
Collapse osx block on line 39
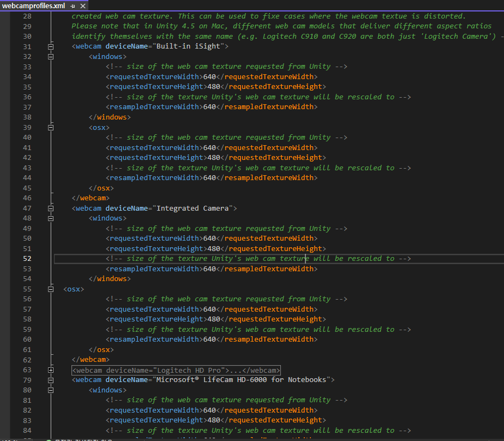(51, 128)
